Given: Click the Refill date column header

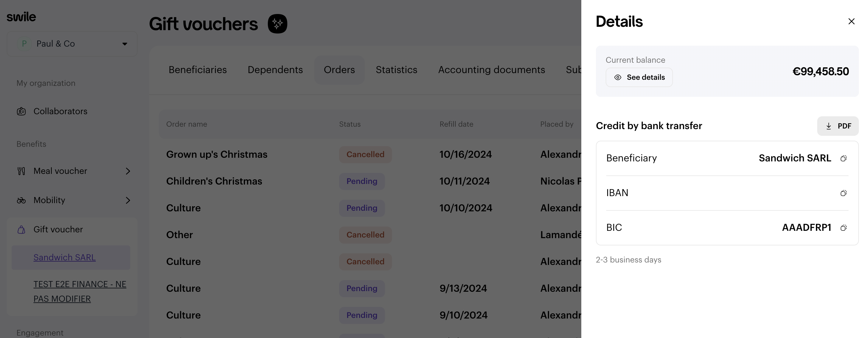Looking at the screenshot, I should (x=456, y=124).
